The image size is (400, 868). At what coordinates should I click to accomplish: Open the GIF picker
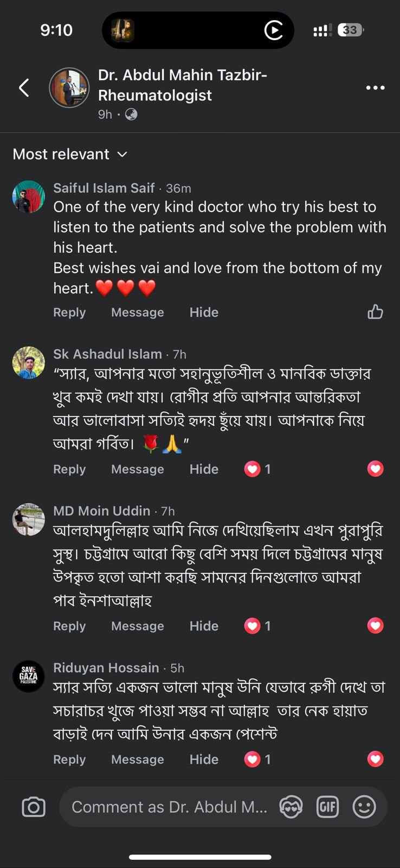327,807
